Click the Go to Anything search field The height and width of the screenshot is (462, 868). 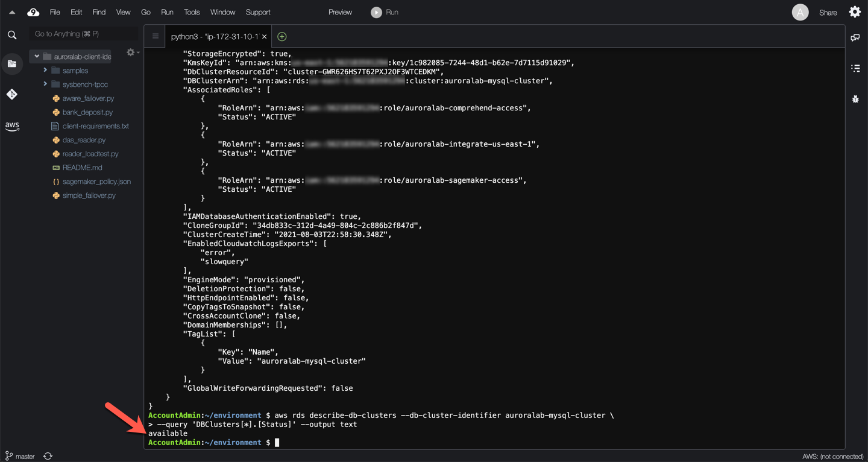pyautogui.click(x=83, y=34)
